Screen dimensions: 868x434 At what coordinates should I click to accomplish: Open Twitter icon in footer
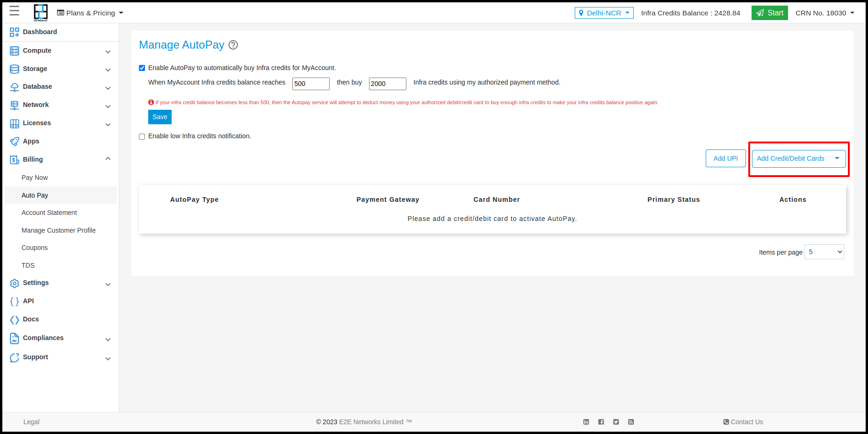[616, 422]
